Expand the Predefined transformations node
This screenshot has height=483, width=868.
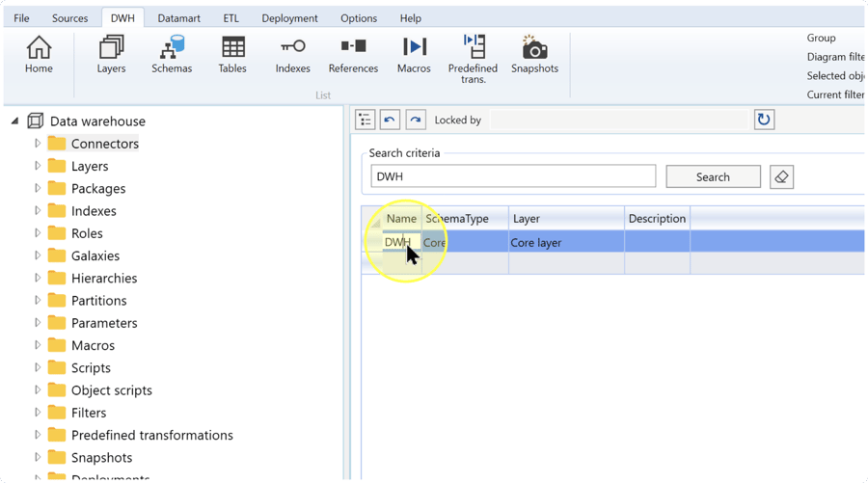pos(37,435)
